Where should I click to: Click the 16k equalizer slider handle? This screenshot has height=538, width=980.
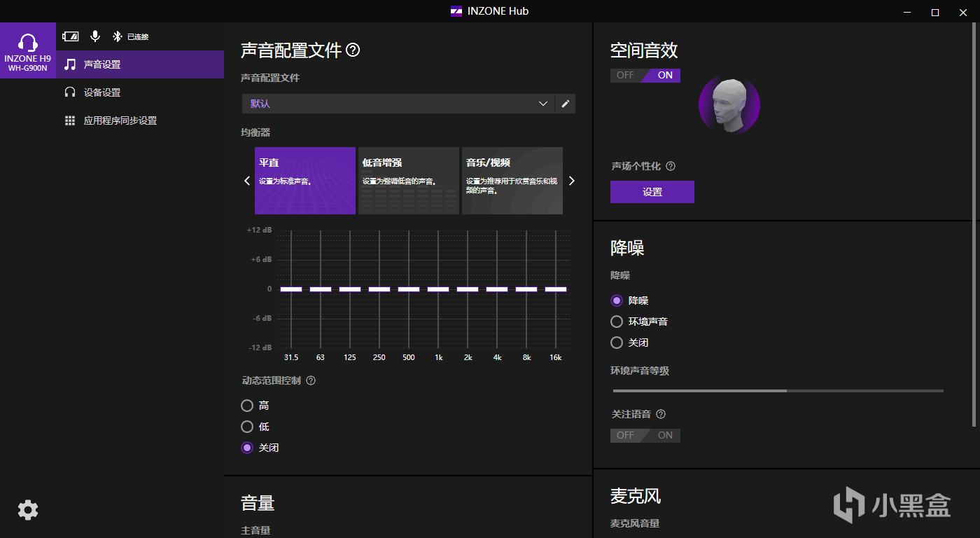coord(556,289)
